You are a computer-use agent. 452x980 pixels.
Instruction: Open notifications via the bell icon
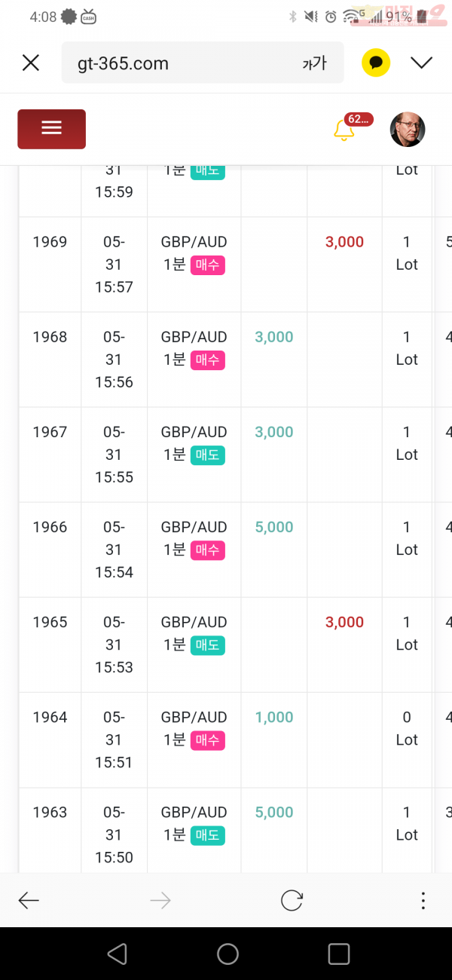pyautogui.click(x=344, y=130)
